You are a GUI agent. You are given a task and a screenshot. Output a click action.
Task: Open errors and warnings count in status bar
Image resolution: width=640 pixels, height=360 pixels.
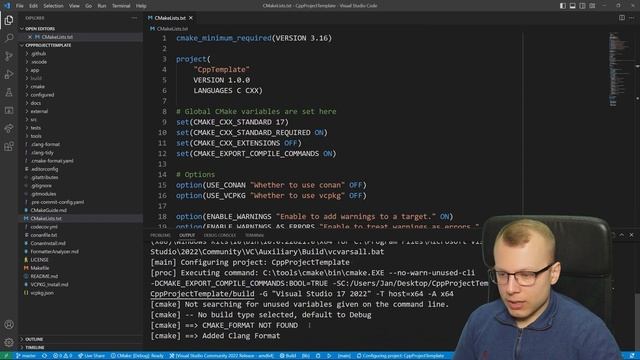tap(62, 356)
